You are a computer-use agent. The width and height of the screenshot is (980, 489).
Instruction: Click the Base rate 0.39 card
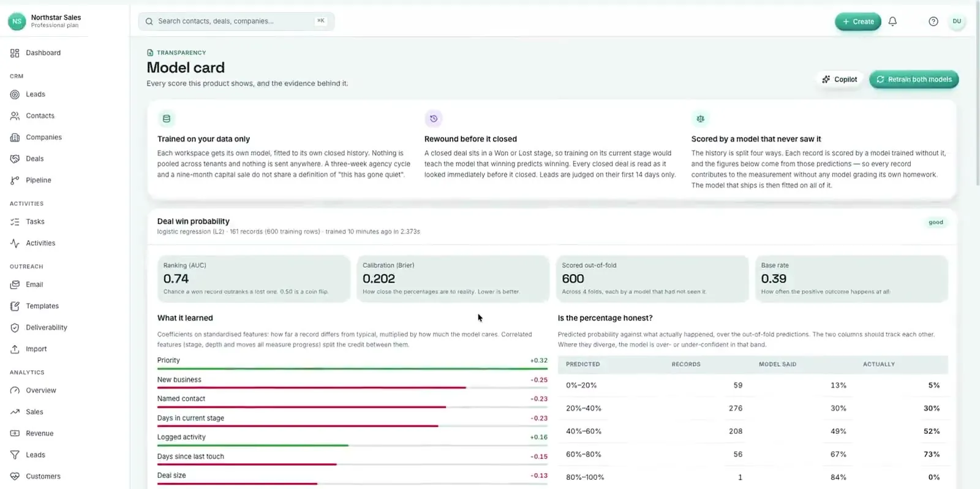point(851,279)
